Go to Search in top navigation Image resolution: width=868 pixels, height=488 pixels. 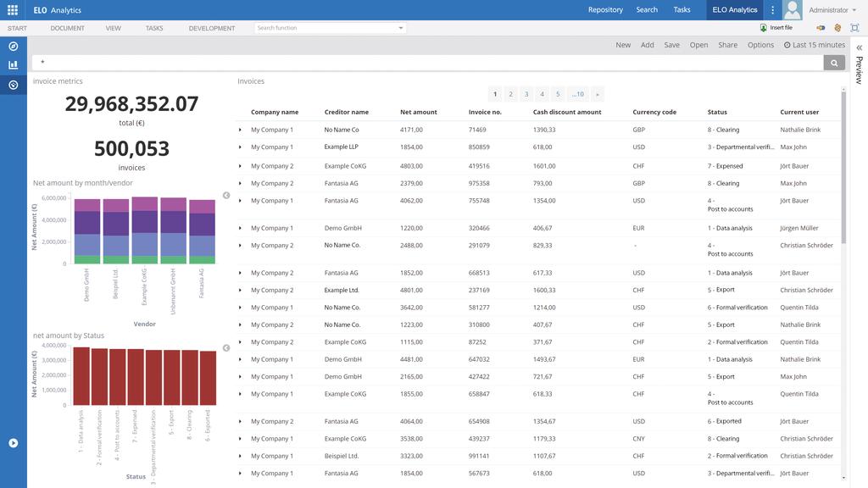pos(647,10)
